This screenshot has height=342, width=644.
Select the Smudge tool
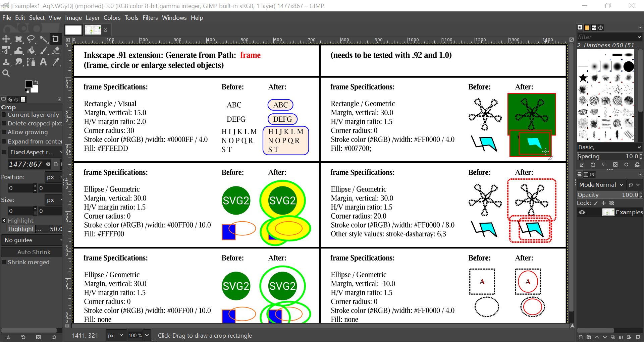pyautogui.click(x=19, y=62)
